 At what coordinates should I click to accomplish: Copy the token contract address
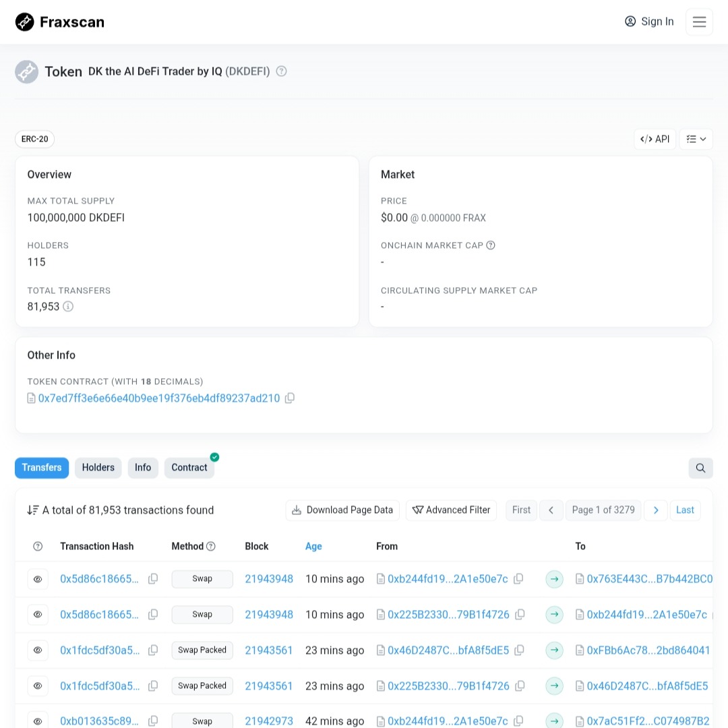tap(289, 398)
